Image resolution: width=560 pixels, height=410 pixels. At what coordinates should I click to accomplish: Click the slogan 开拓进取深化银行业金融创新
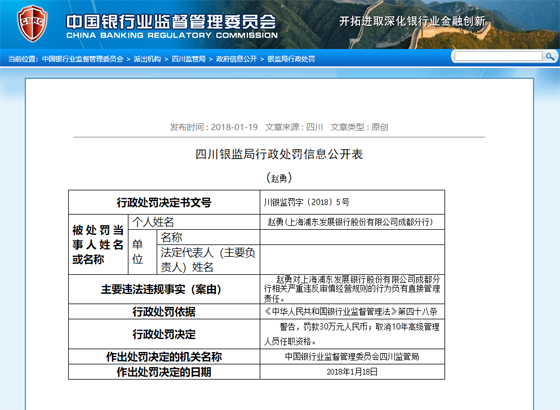point(412,21)
